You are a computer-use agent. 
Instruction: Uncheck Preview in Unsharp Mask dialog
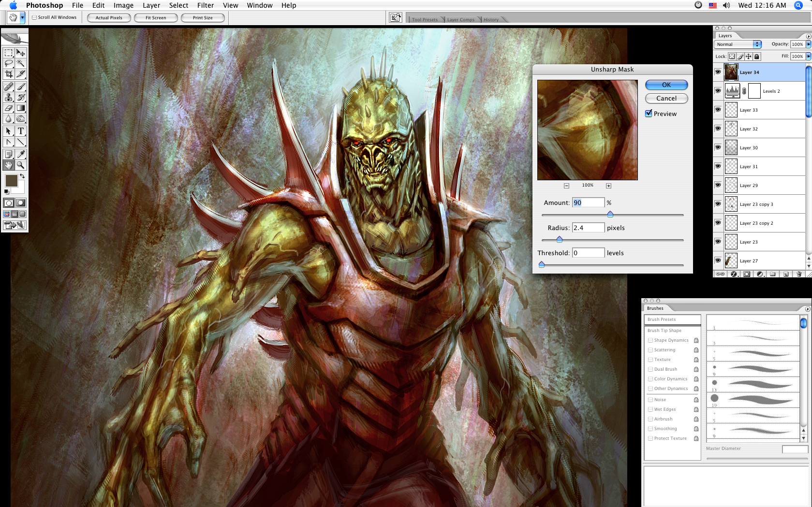click(649, 114)
